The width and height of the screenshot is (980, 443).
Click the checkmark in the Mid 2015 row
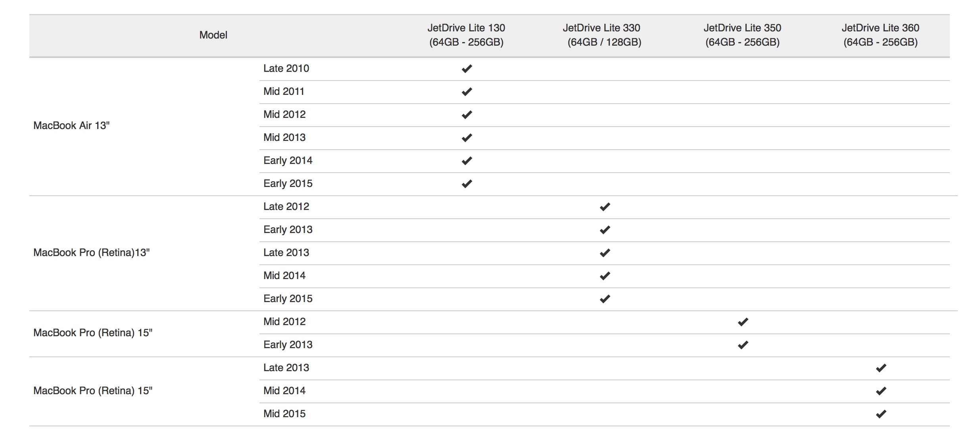pos(881,414)
